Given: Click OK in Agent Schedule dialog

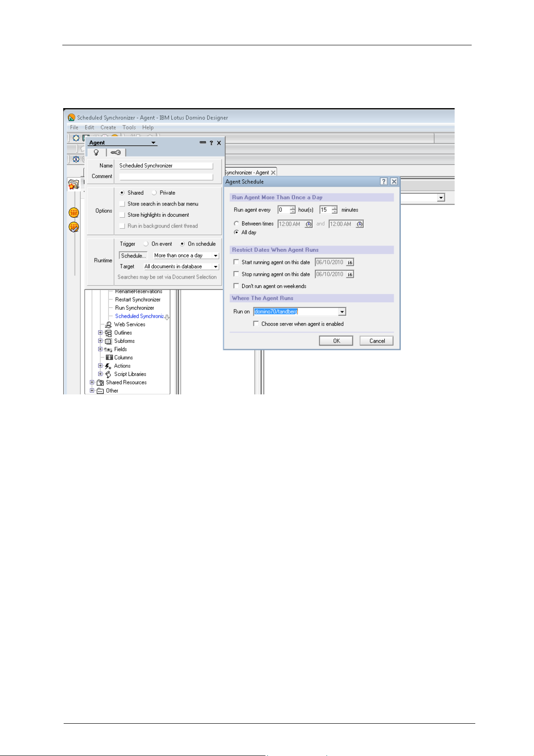Looking at the screenshot, I should pos(336,341).
